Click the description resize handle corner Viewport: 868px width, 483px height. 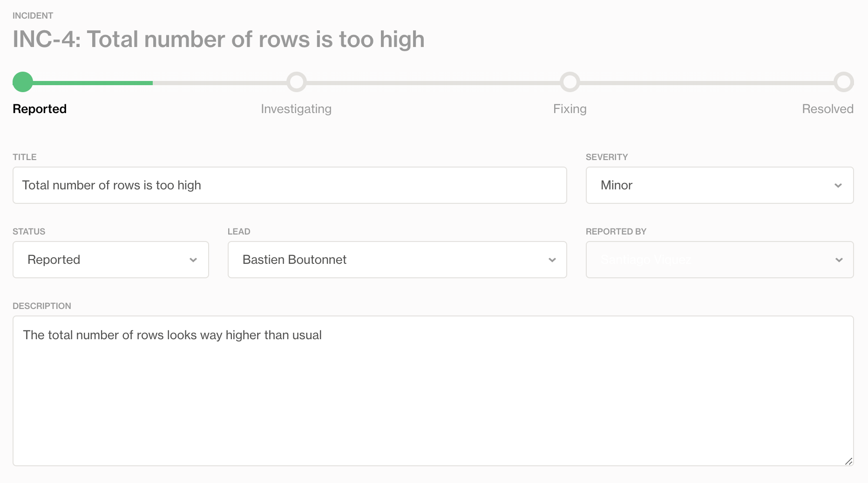pos(848,461)
